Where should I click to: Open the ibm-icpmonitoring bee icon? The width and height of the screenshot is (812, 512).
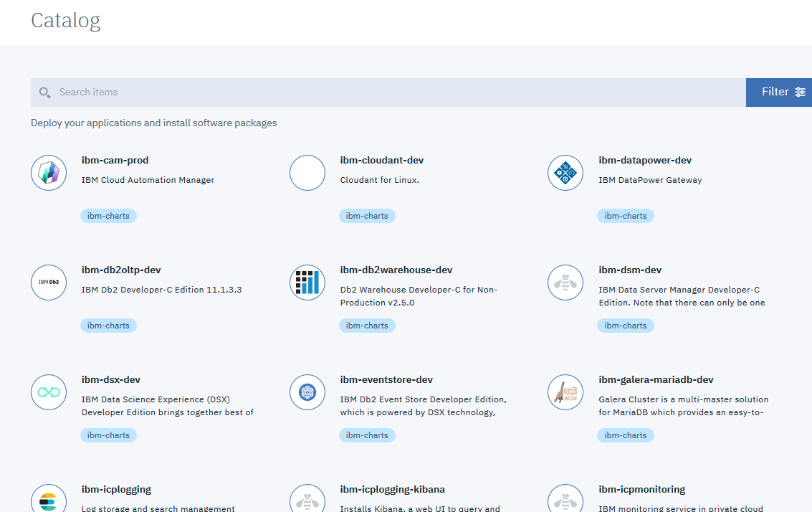(565, 498)
